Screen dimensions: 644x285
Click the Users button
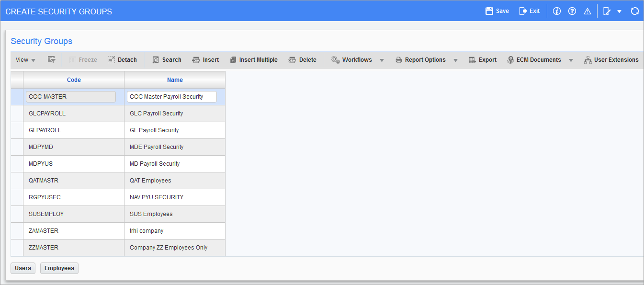[23, 268]
